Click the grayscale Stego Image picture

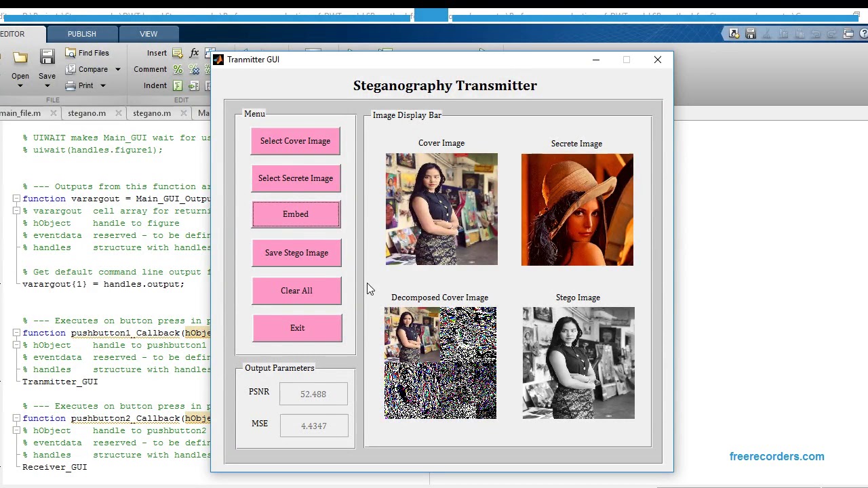pos(578,363)
